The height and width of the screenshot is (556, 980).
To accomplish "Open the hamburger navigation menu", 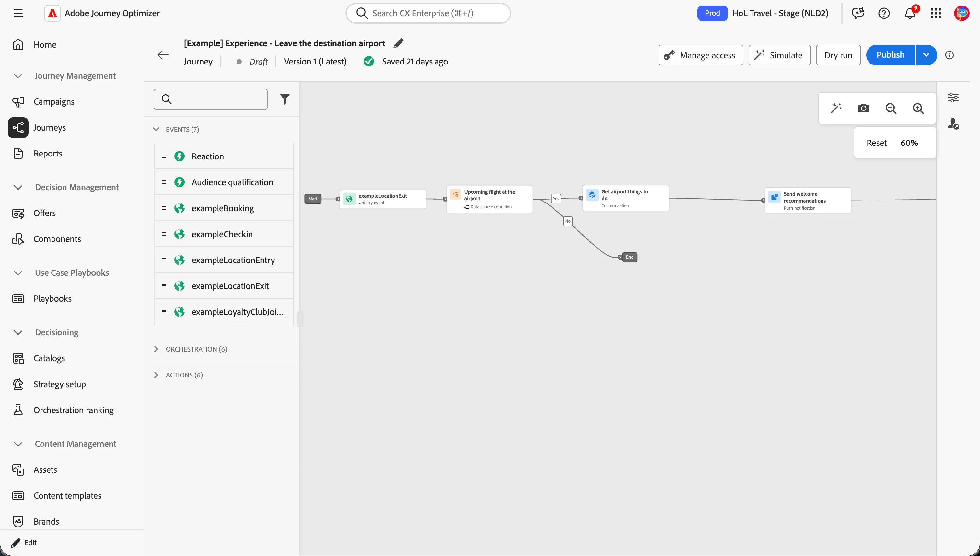I will [18, 13].
